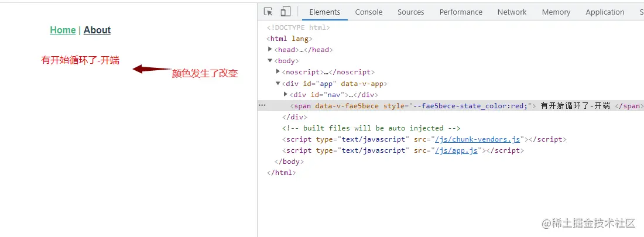Open the /js/app.js script link
This screenshot has width=644, height=237.
[455, 150]
